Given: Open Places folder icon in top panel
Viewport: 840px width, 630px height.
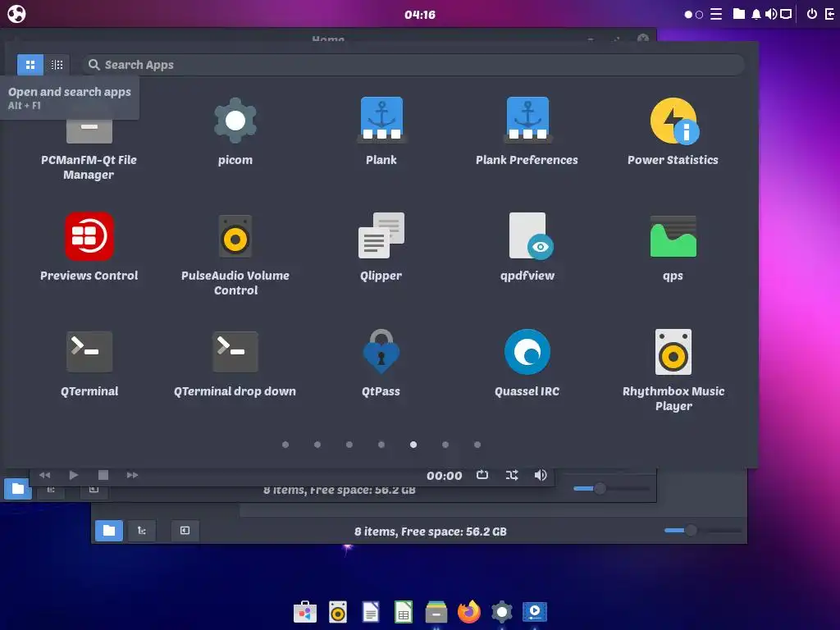Looking at the screenshot, I should [739, 14].
